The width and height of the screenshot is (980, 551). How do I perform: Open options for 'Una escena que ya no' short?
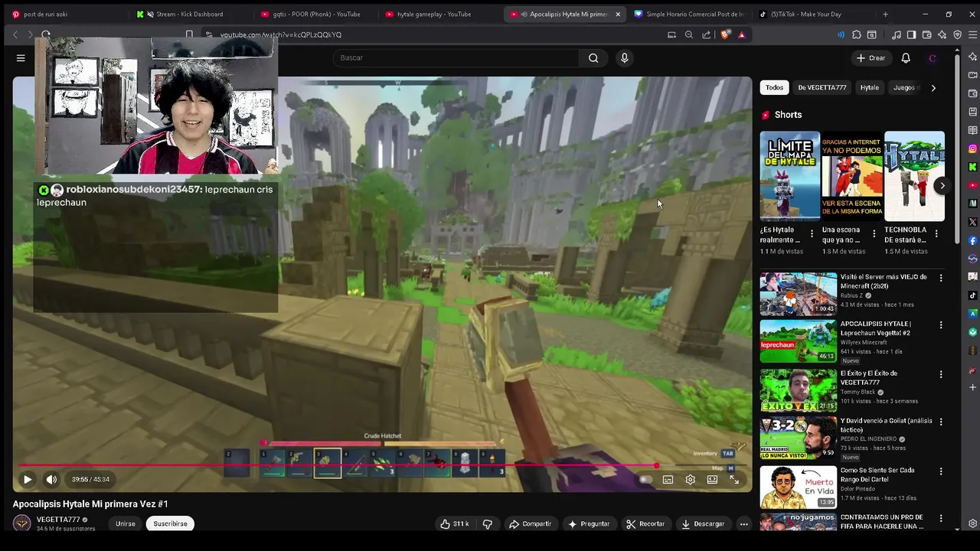pyautogui.click(x=874, y=234)
